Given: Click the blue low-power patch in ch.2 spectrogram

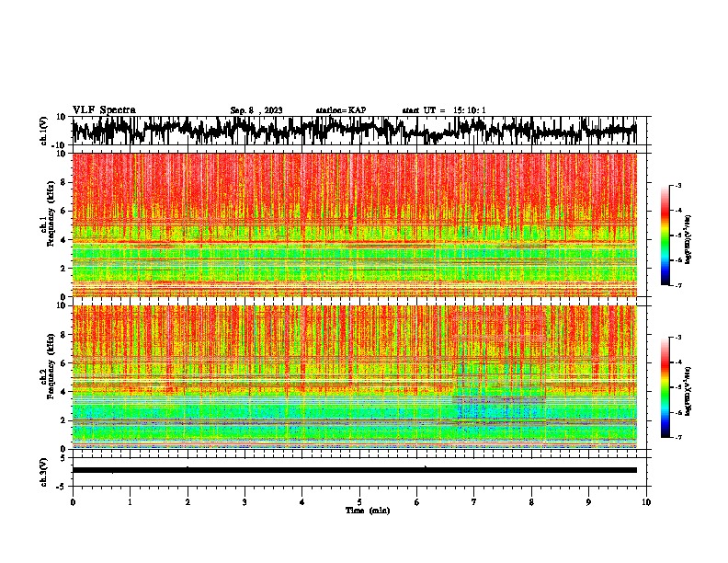Looking at the screenshot, I should [x=499, y=410].
